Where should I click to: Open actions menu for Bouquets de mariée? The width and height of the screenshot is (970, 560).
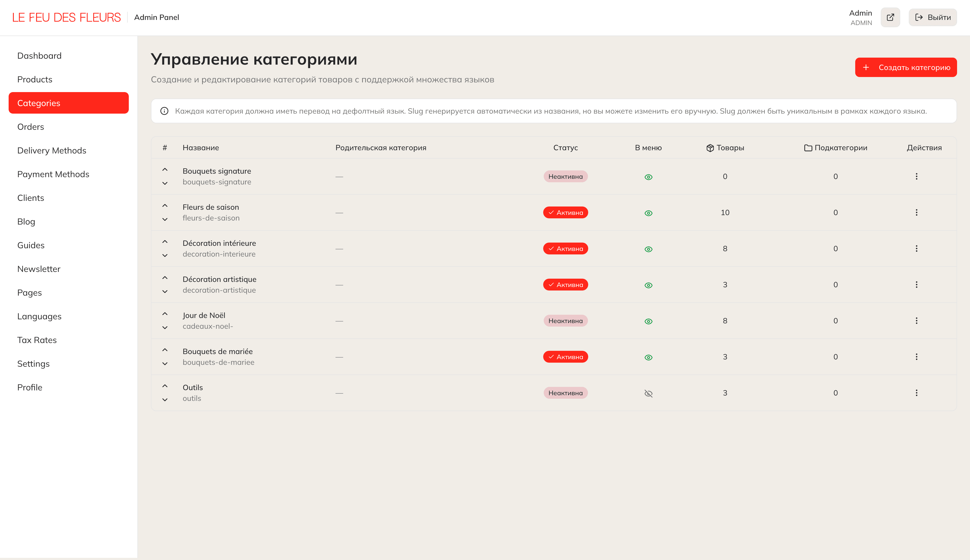coord(917,356)
